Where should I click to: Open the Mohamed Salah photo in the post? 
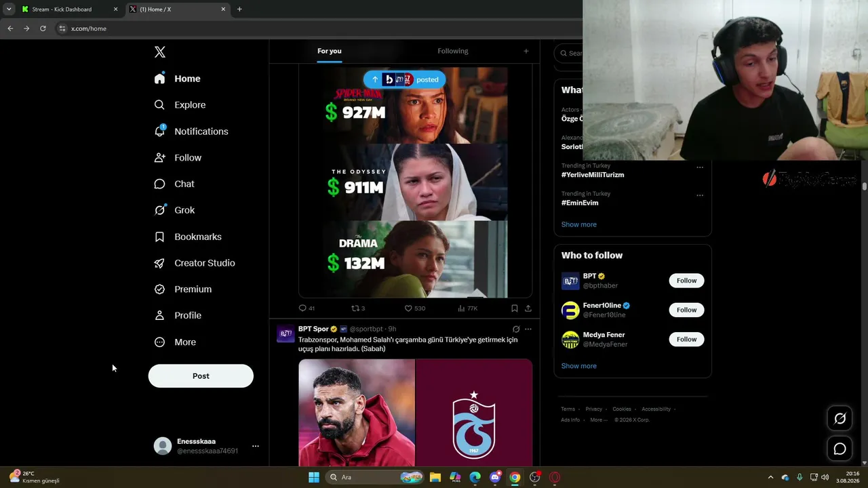(x=357, y=412)
